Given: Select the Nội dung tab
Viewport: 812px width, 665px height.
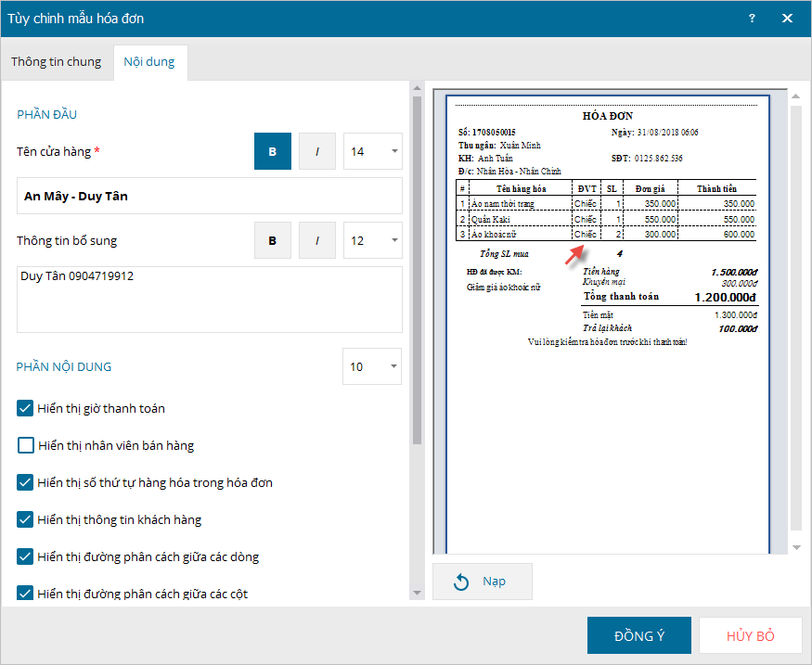Looking at the screenshot, I should tap(150, 62).
